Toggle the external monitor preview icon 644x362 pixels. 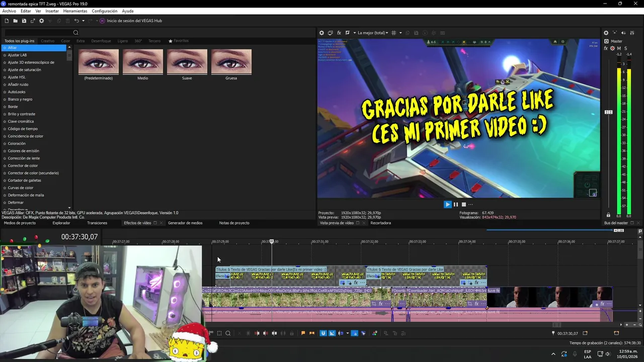tap(330, 33)
